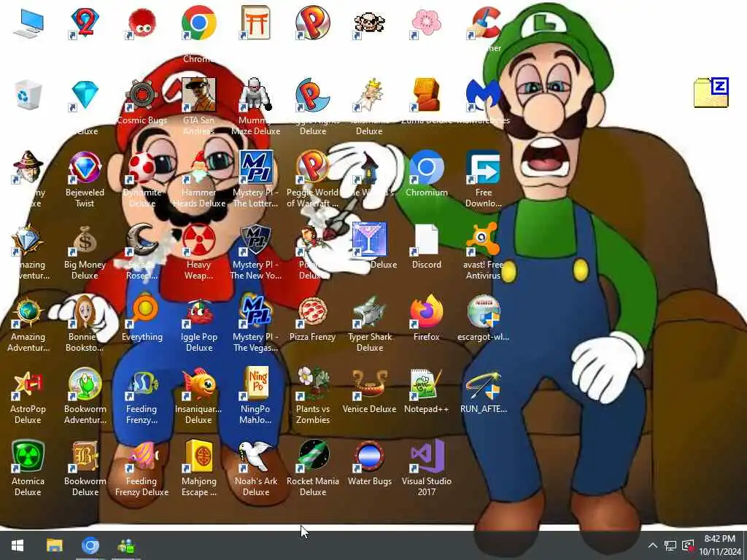
Task: Launch avast! Free Antivirus
Action: point(483,240)
